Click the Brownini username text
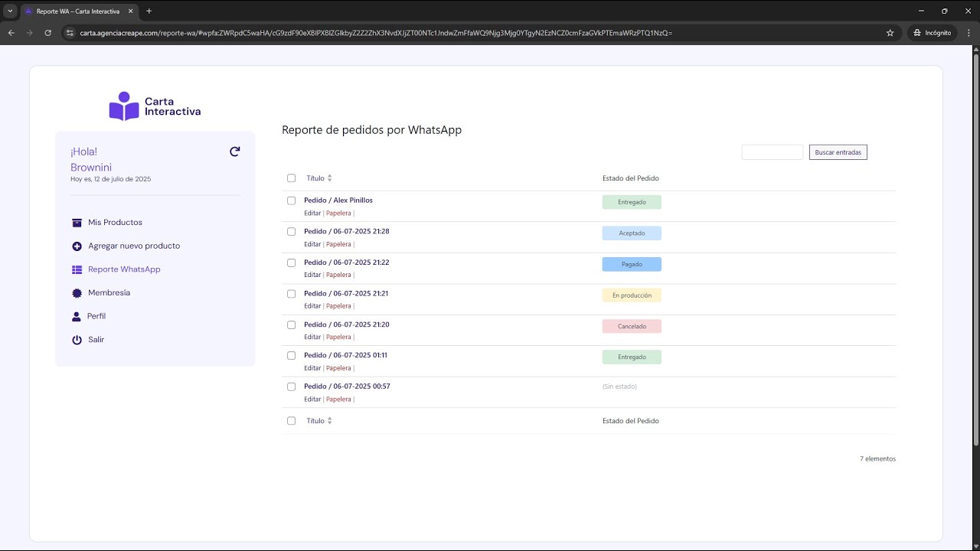The width and height of the screenshot is (980, 551). point(91,168)
